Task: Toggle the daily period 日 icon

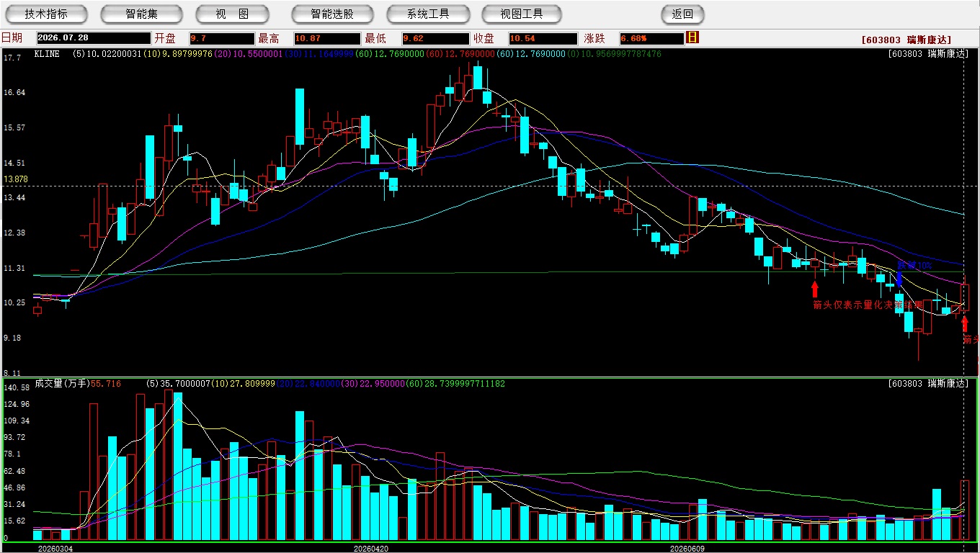Action: click(692, 37)
